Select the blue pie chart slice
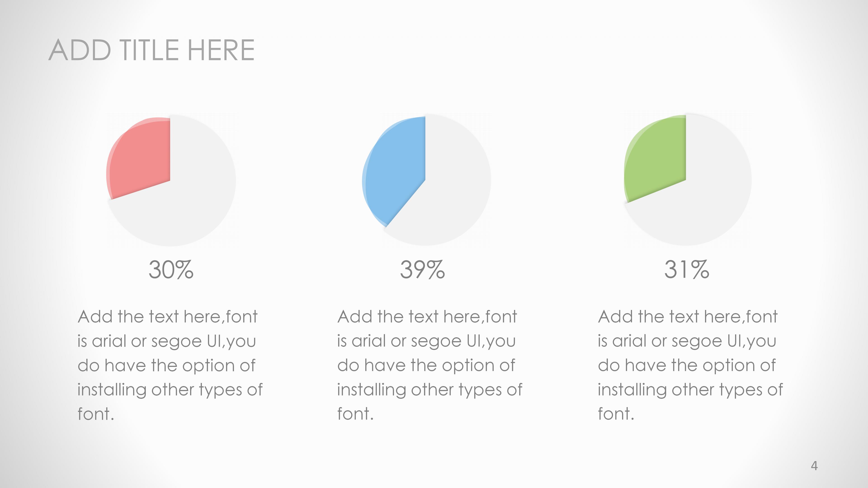 pyautogui.click(x=398, y=168)
